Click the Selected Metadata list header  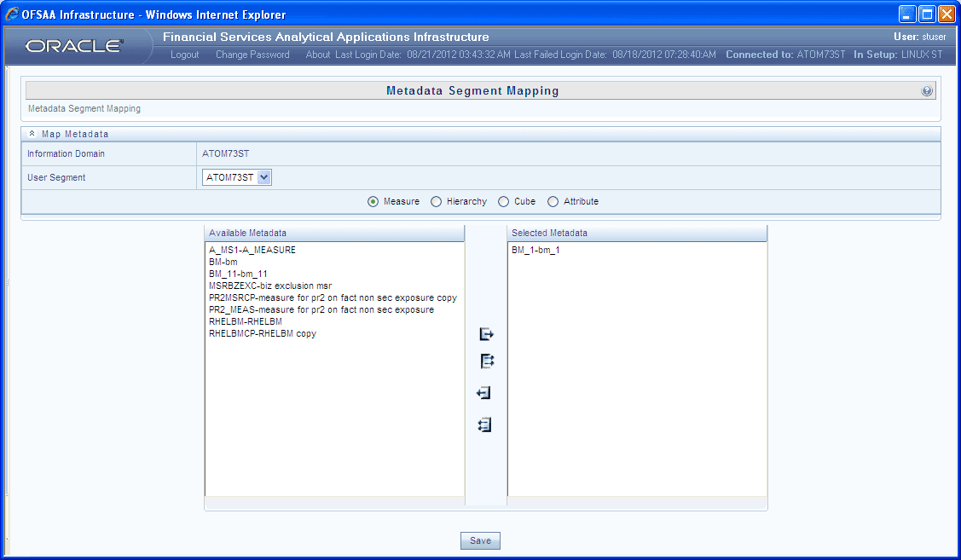pos(638,233)
